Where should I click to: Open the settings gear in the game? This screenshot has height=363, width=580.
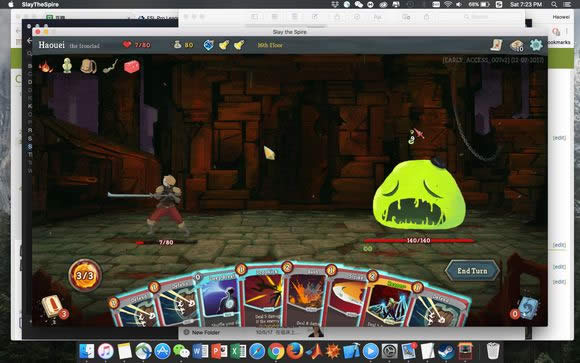536,45
